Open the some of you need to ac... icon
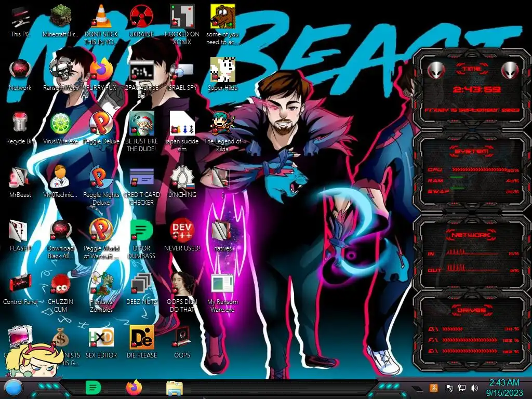 222,16
